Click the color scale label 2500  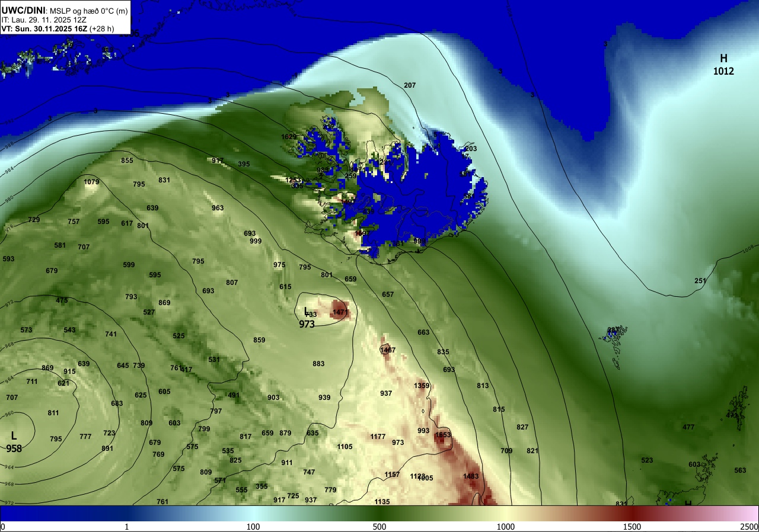(x=750, y=527)
